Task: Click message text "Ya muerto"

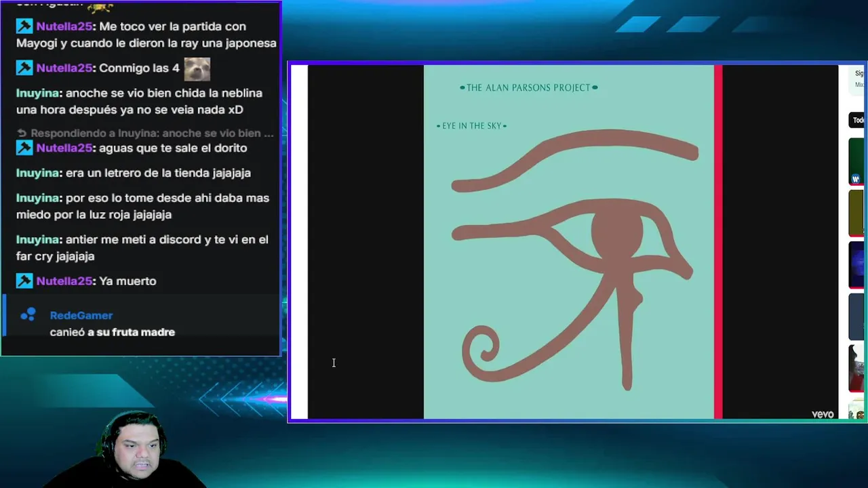Action: pyautogui.click(x=127, y=281)
